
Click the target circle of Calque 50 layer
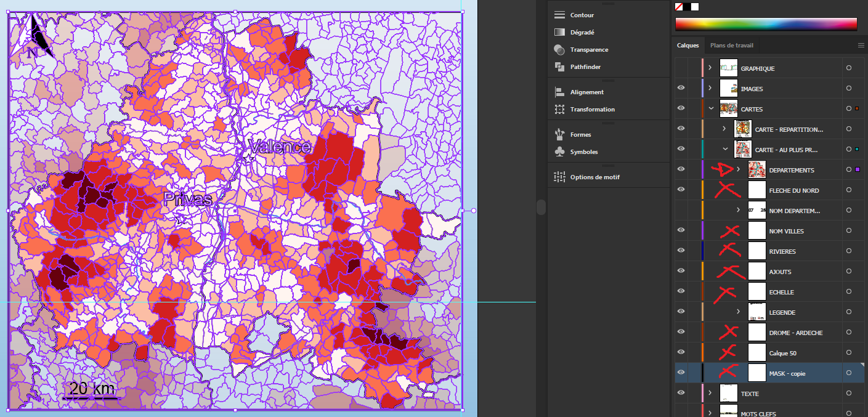[x=849, y=353]
